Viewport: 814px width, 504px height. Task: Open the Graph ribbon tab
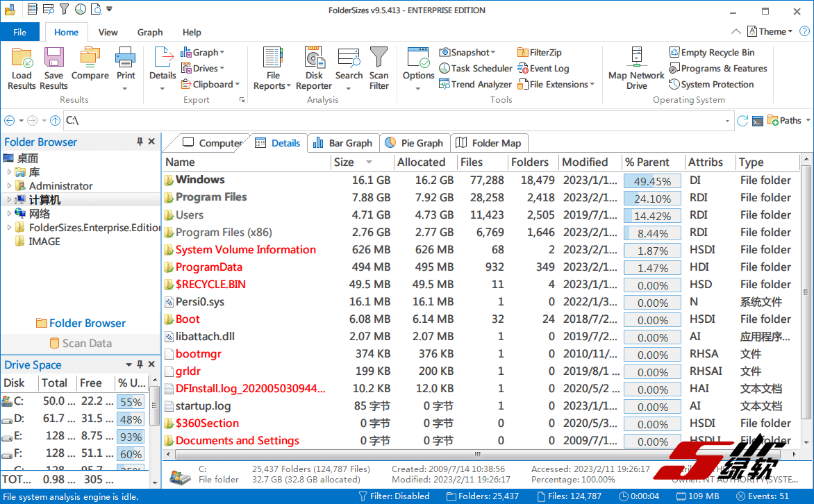[x=150, y=32]
